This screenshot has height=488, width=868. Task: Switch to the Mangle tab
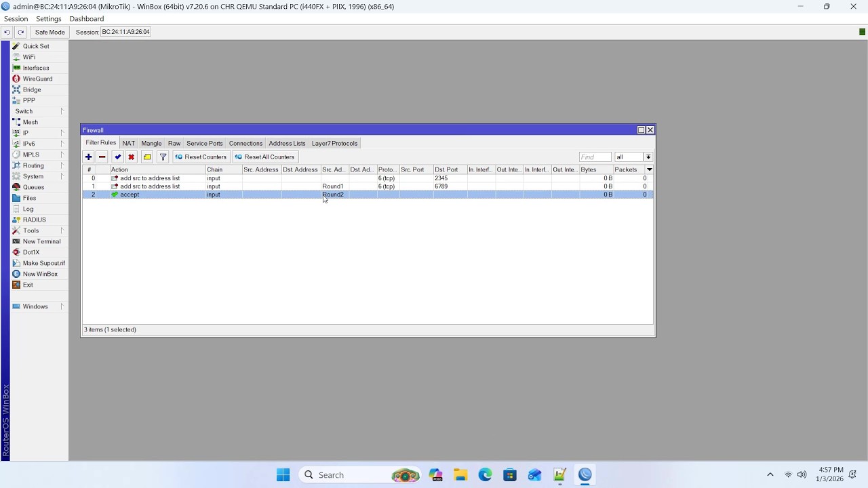(x=151, y=143)
